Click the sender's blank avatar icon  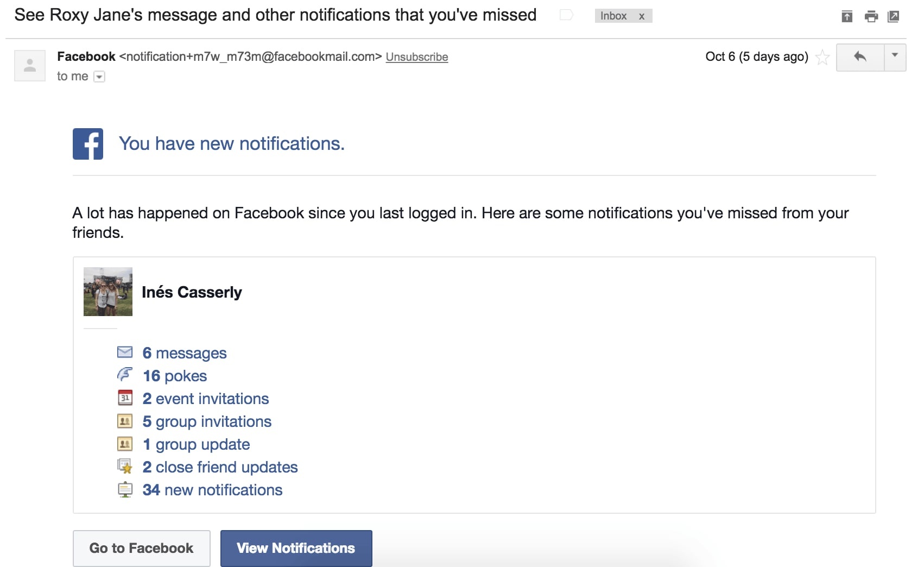click(x=30, y=66)
